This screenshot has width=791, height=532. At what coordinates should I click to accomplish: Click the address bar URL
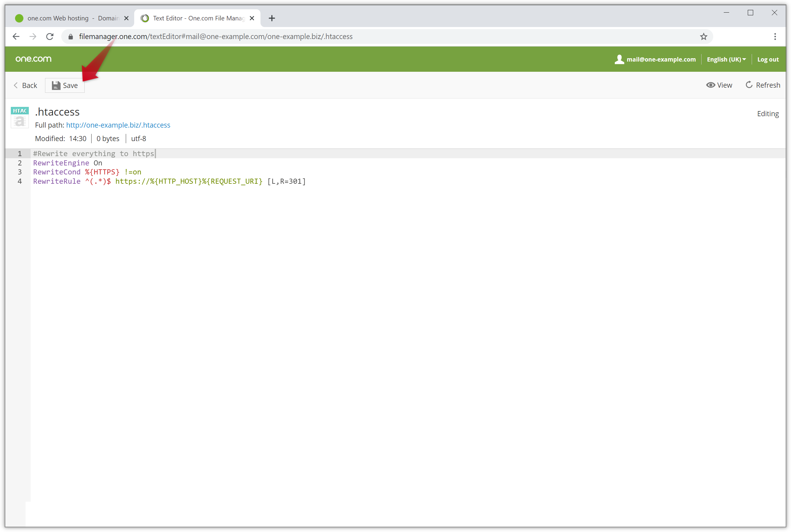point(216,36)
